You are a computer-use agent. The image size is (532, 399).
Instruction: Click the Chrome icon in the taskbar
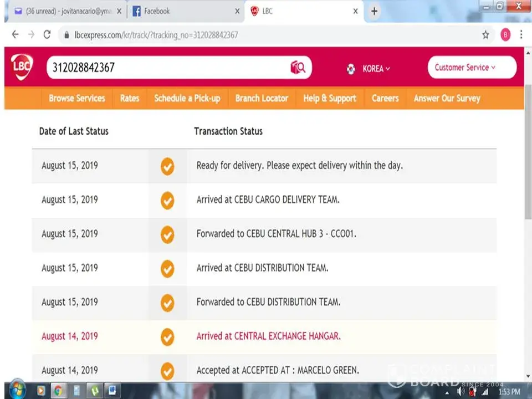58,391
